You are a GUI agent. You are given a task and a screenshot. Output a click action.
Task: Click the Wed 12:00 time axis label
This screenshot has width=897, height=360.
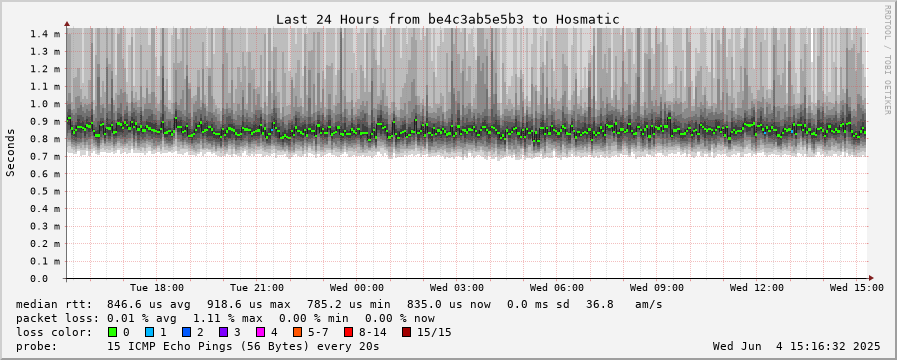tap(756, 287)
